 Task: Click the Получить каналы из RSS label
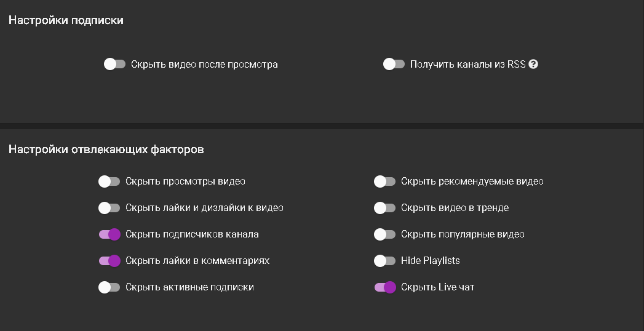(x=467, y=64)
